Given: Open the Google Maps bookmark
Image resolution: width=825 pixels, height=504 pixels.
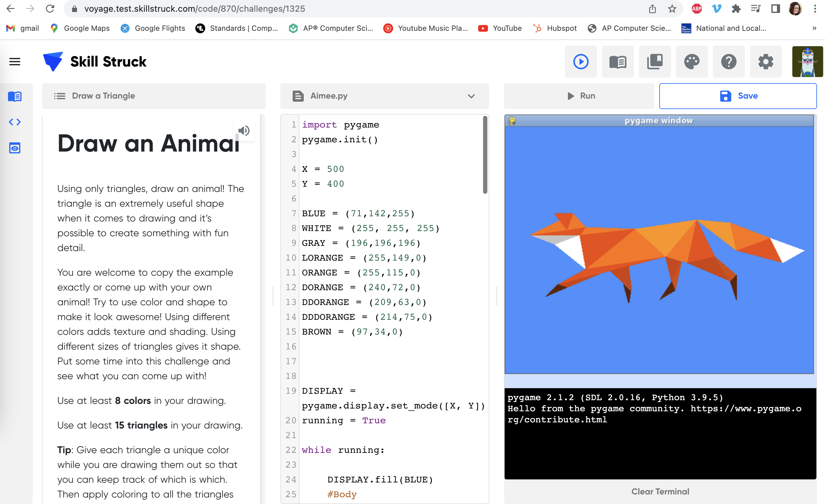Looking at the screenshot, I should [80, 28].
